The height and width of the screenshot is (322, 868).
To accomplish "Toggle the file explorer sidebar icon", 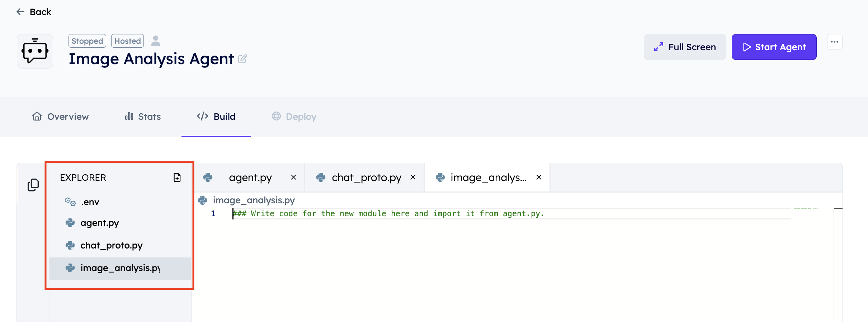I will [33, 185].
